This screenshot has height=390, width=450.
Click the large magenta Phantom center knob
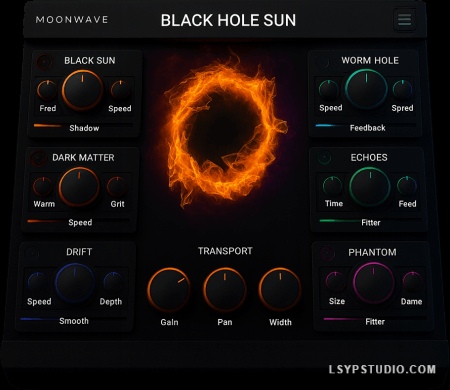pyautogui.click(x=373, y=283)
